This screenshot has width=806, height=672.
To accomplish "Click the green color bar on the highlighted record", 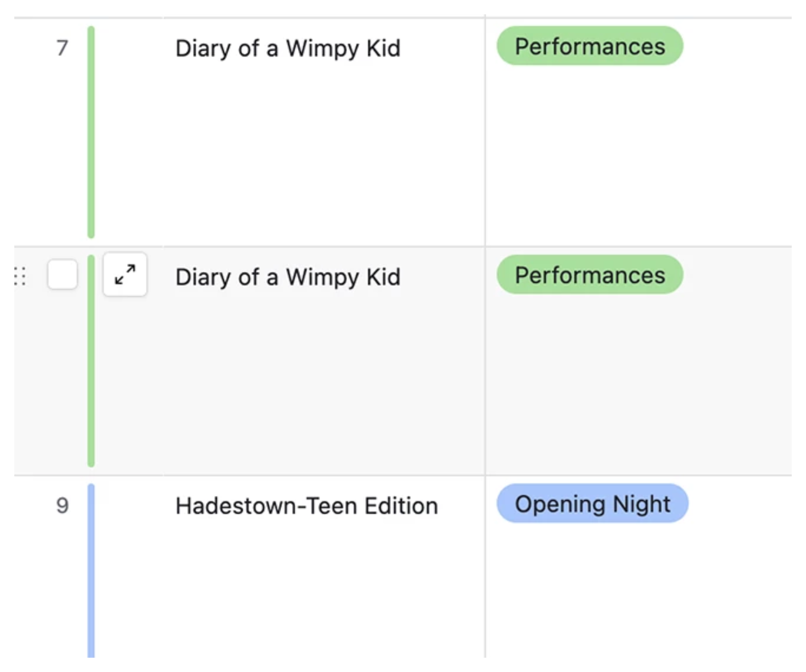I will coord(90,357).
